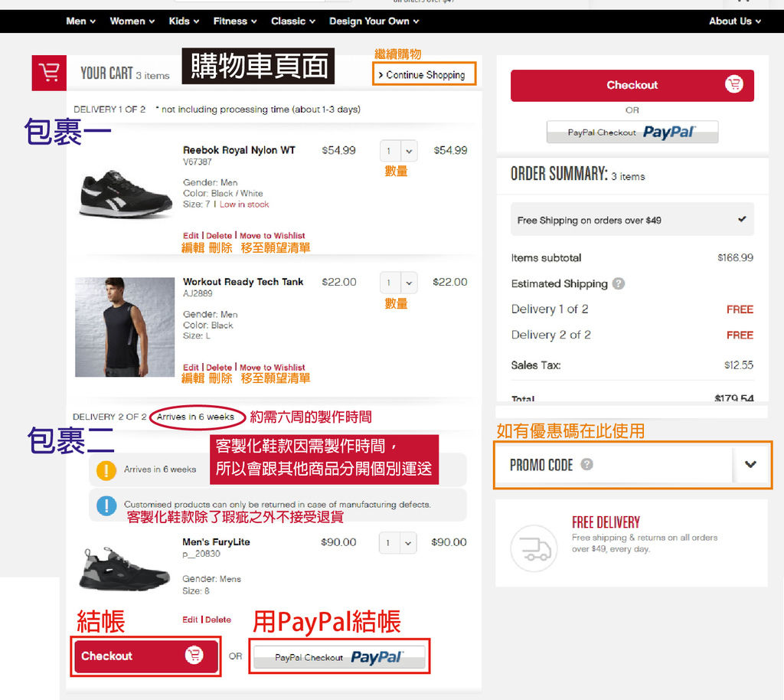This screenshot has height=700, width=784.
Task: Delete the Men's FuryLite item
Action: pos(218,620)
